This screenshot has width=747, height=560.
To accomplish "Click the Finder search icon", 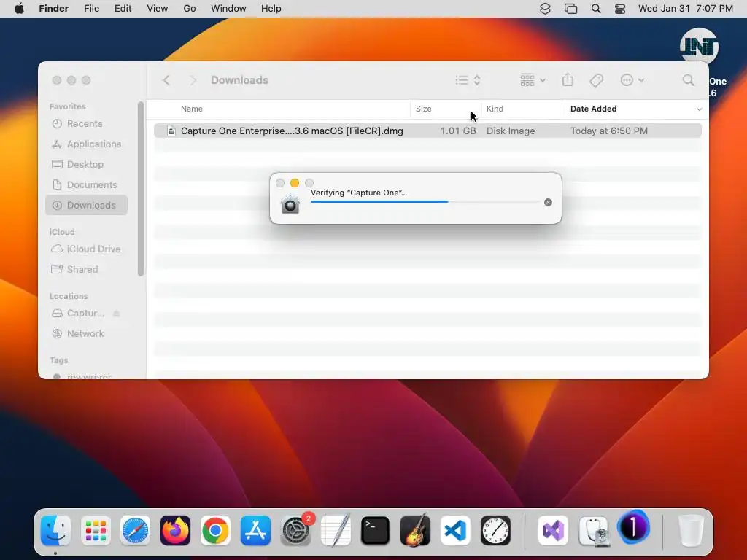I will [689, 80].
